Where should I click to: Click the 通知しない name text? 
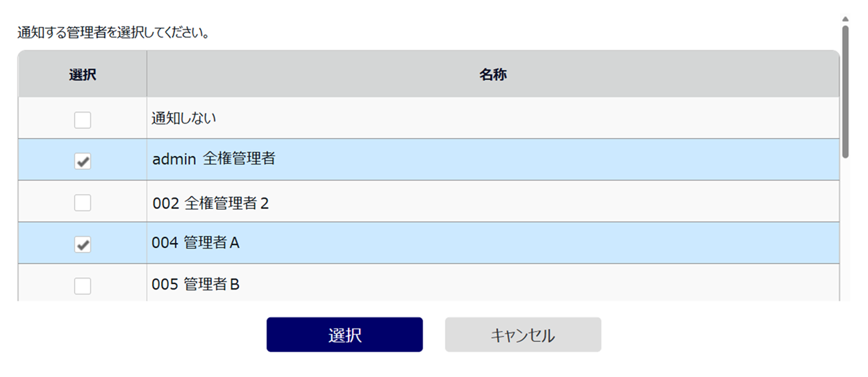coord(184,118)
